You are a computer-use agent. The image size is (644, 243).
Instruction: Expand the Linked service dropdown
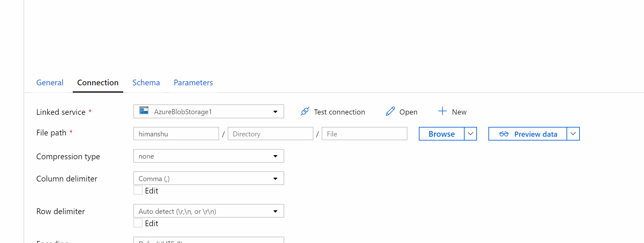(x=209, y=111)
